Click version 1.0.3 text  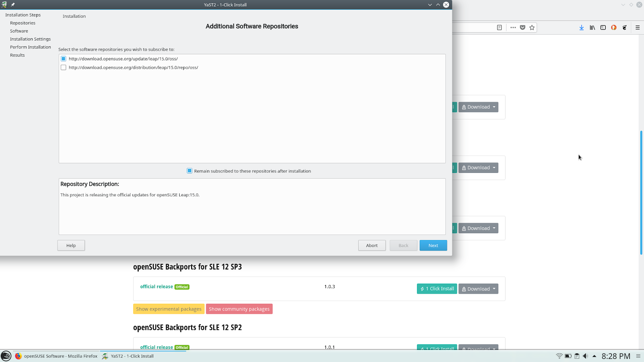[x=330, y=287]
